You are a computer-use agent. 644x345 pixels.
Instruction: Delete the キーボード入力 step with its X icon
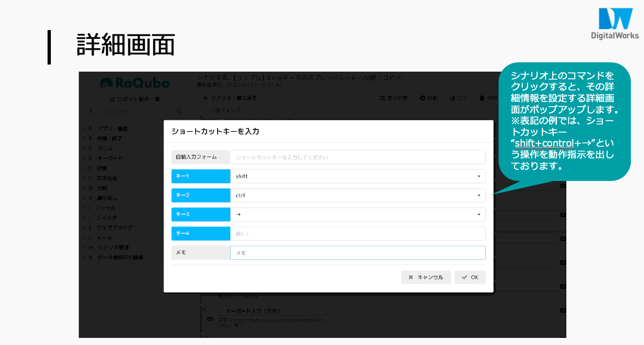(563, 311)
